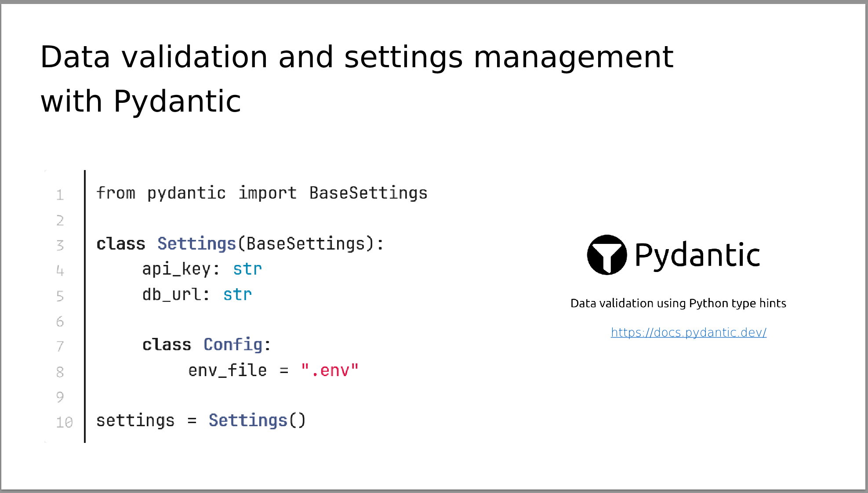The width and height of the screenshot is (868, 493).
Task: Click the '.env' string literal
Action: 330,370
